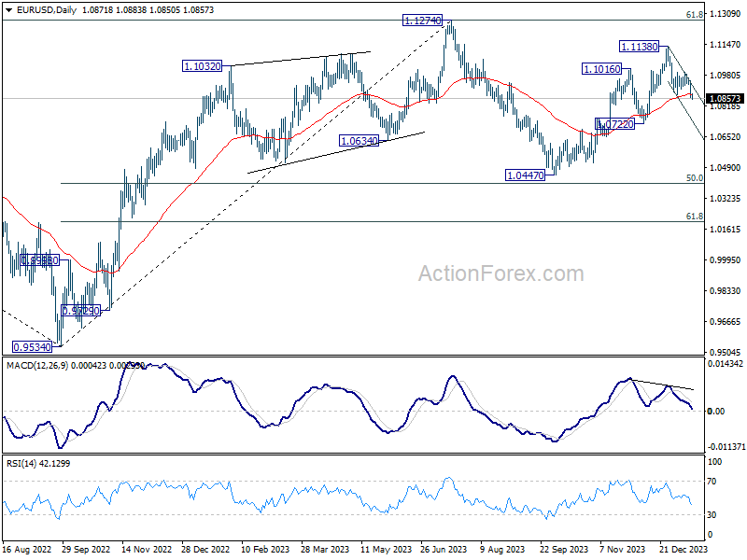Select the 1.07220 price label

pyautogui.click(x=615, y=124)
